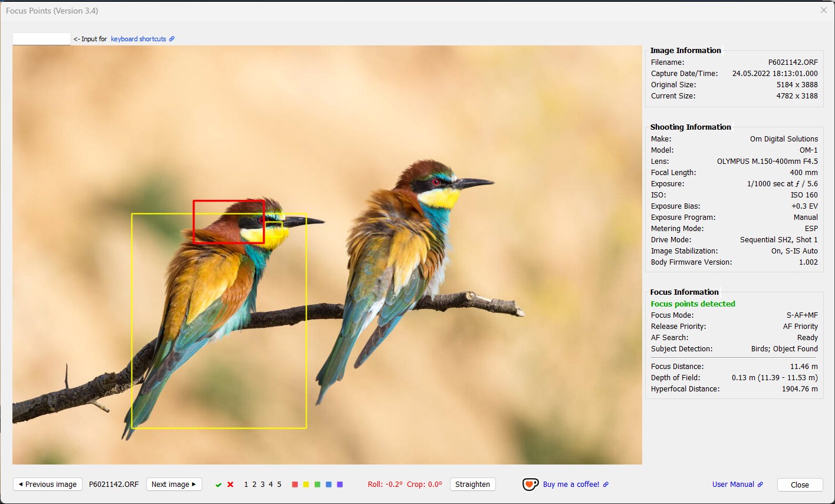
Task: Click the Exposure Program value Manual
Action: 806,218
